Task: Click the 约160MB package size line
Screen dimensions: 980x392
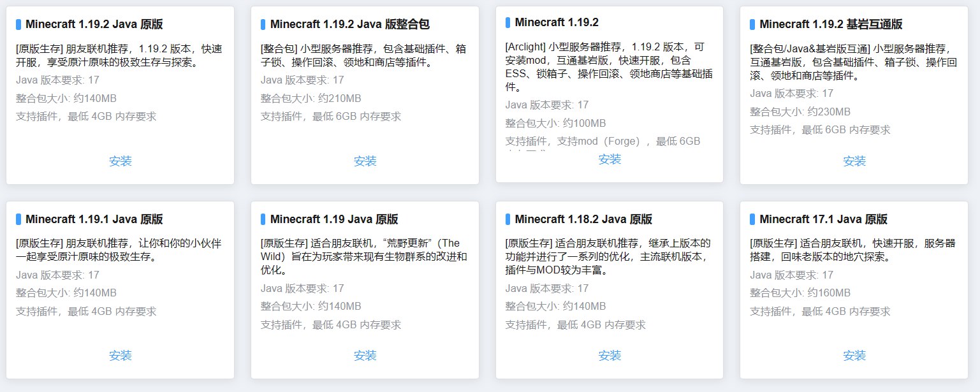Action: pos(800,293)
